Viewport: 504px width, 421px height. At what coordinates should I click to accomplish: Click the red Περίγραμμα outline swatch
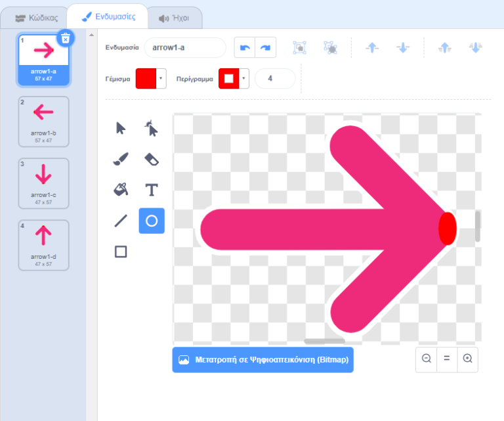229,78
